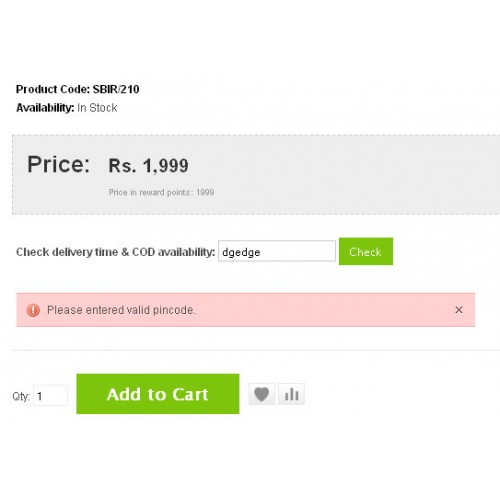Click the Qty: label
The image size is (500, 500).
(21, 396)
